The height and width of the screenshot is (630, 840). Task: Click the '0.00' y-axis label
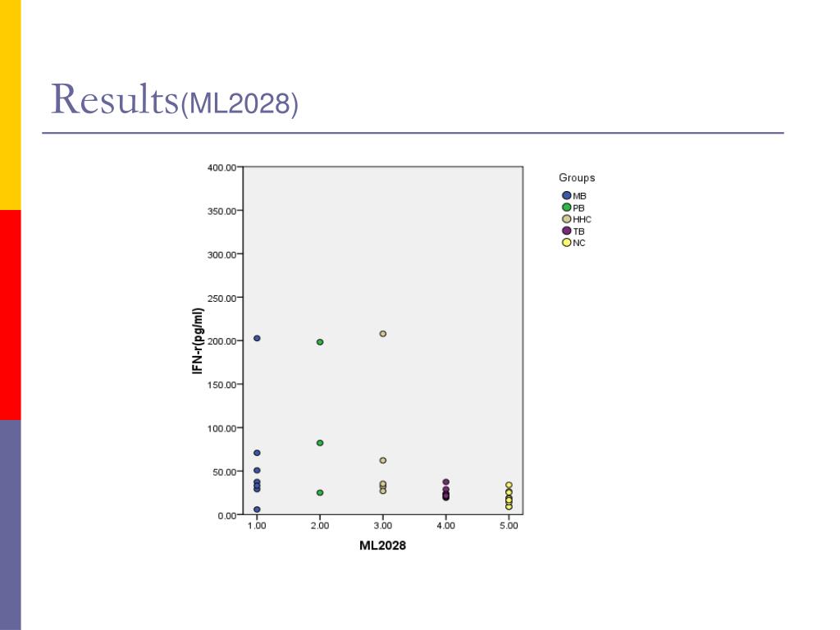pos(227,515)
